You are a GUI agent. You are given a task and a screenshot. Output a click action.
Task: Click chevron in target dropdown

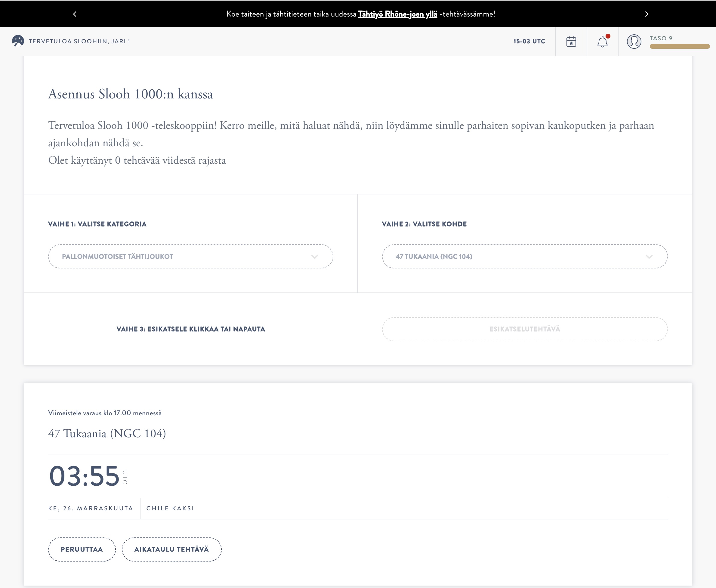[649, 256]
